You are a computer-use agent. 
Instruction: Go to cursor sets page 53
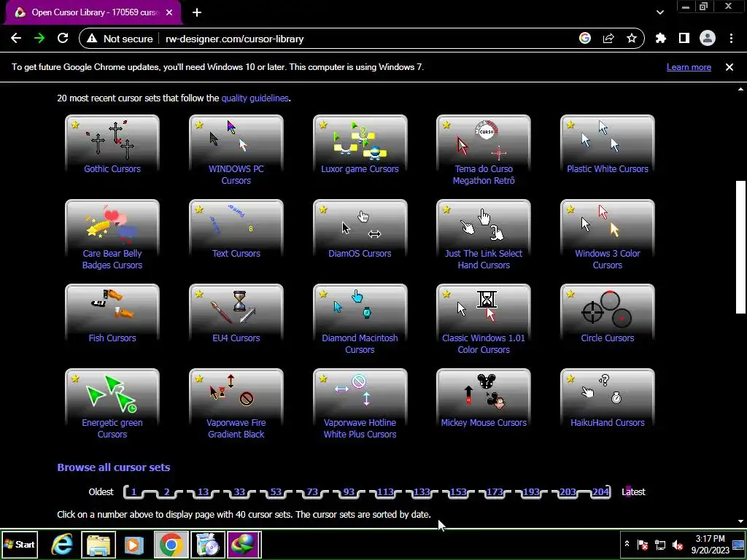(276, 492)
